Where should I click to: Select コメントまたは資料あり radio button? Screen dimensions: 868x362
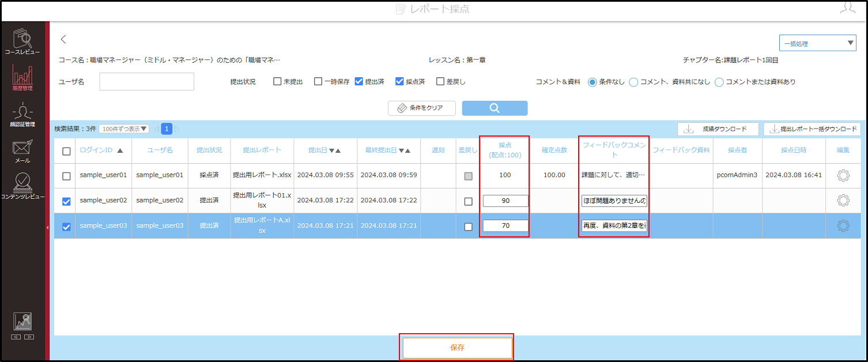(x=719, y=82)
